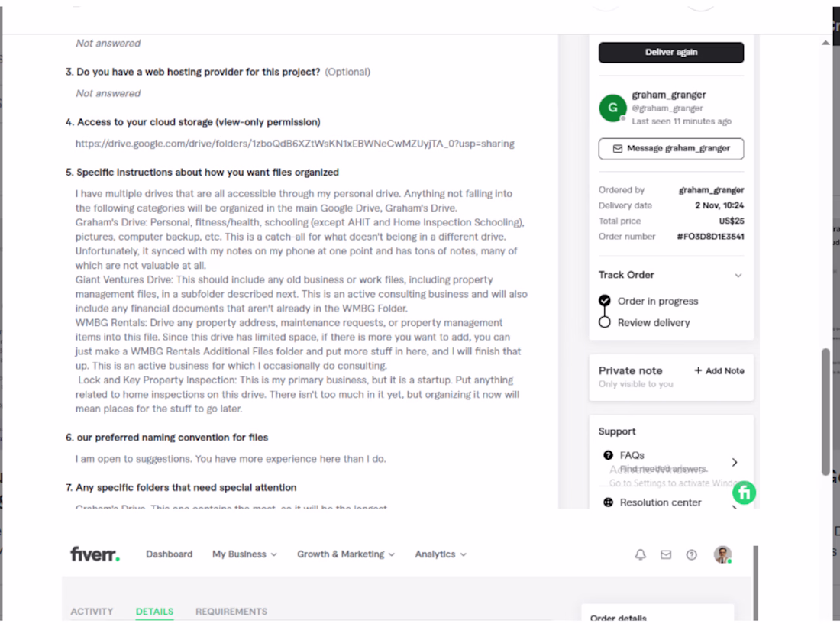Image resolution: width=840 pixels, height=630 pixels.
Task: Click the page vertical scrollbar thumb
Action: (825, 412)
